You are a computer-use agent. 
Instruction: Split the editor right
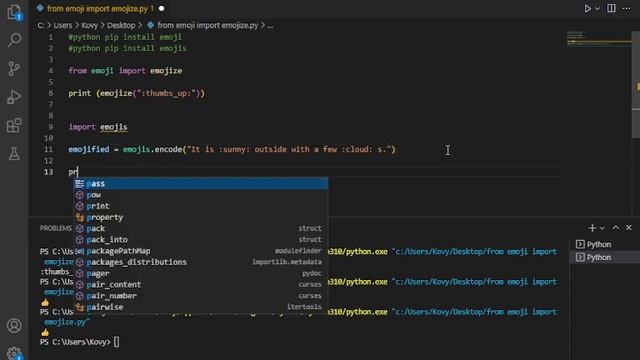(611, 8)
